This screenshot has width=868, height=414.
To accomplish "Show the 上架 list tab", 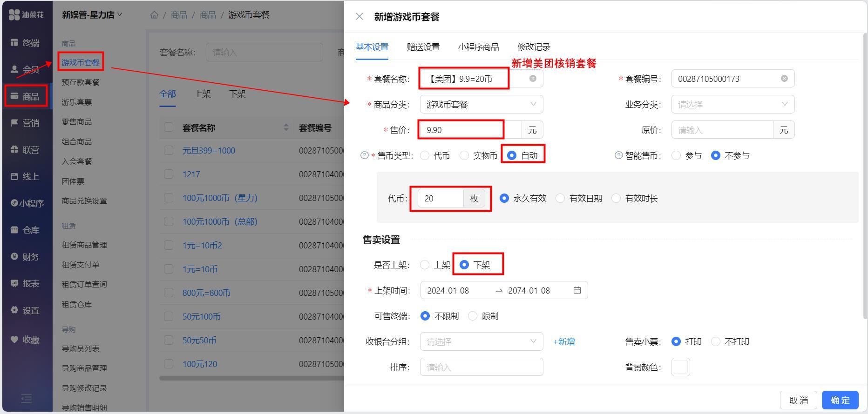I will tap(202, 93).
